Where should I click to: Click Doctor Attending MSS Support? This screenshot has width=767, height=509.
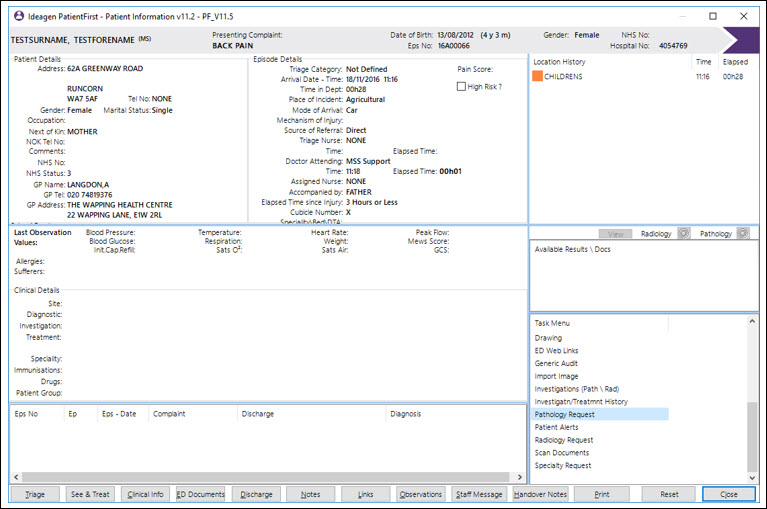(368, 161)
